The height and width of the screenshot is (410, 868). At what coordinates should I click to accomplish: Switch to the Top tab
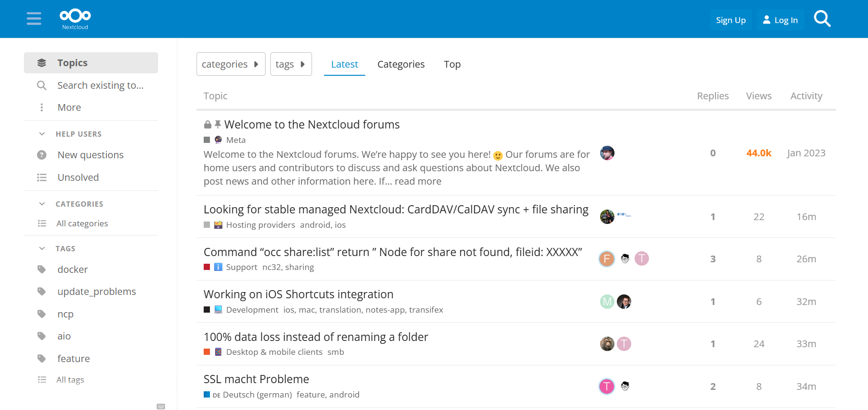click(x=452, y=64)
